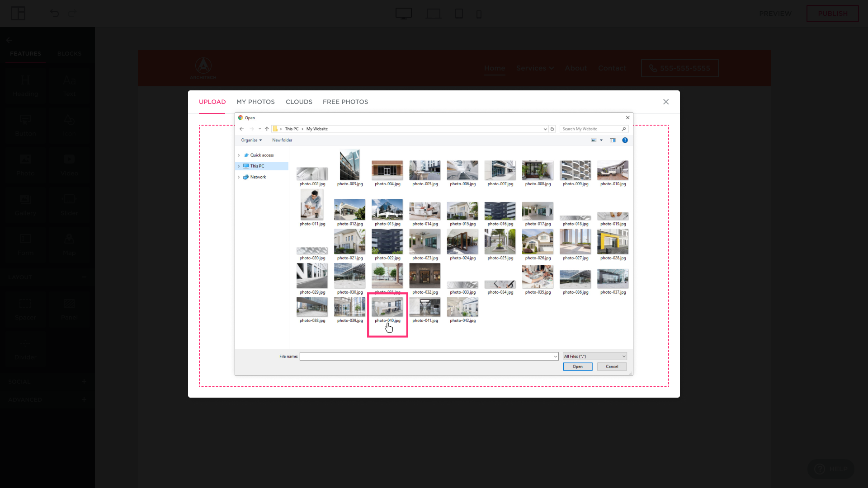Select the desktop device preview icon
Viewport: 868px width, 488px height.
pyautogui.click(x=403, y=14)
